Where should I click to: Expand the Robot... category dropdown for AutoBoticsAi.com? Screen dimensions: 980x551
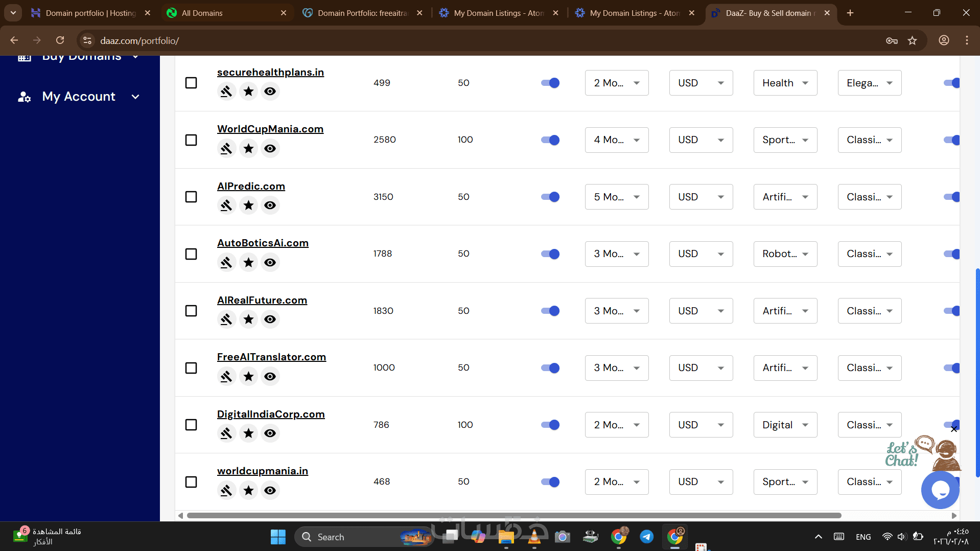click(x=785, y=254)
